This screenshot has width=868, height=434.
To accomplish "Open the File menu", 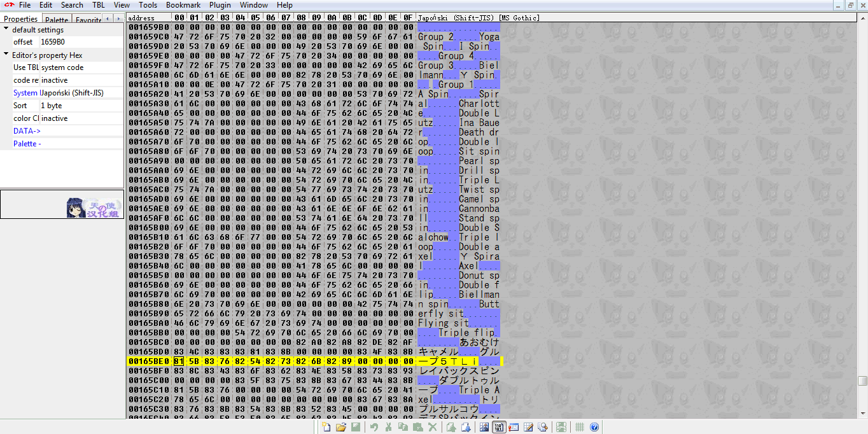I will [x=25, y=4].
